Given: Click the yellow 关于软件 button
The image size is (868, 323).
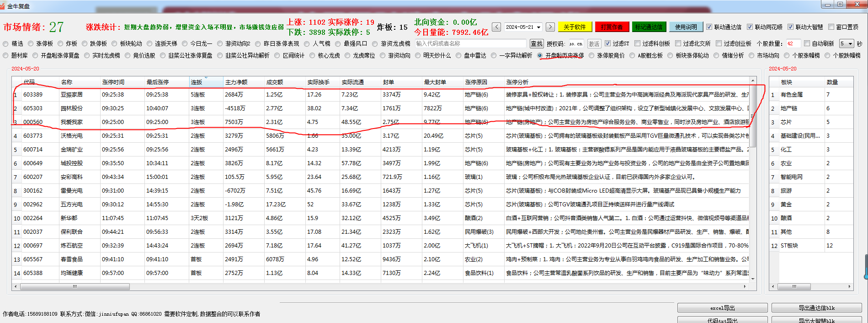Looking at the screenshot, I should (x=574, y=27).
